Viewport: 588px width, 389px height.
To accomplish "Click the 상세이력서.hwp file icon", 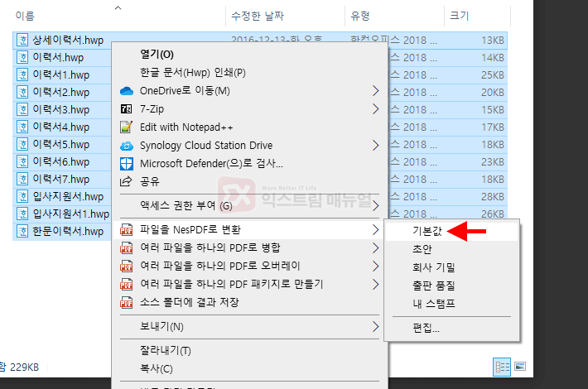I will 22,40.
